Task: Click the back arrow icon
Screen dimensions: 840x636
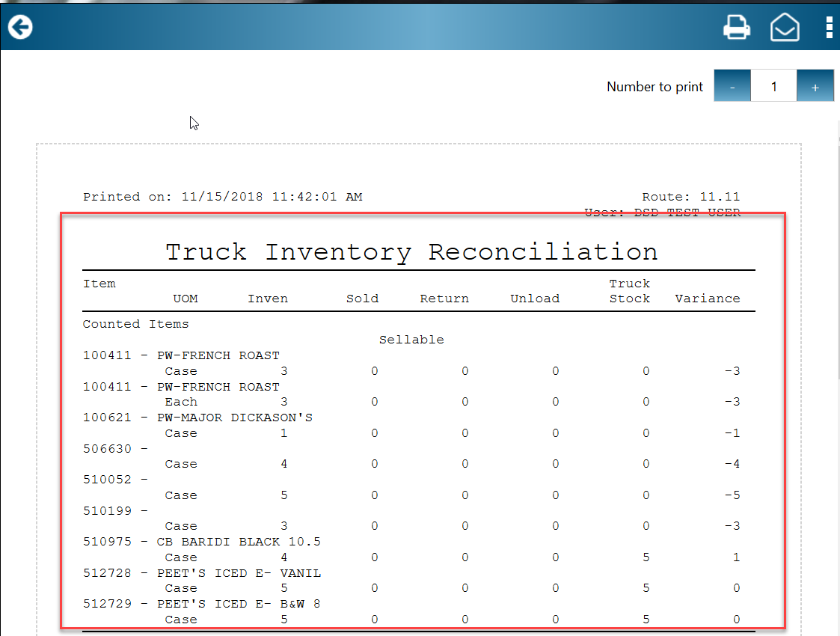Action: coord(20,28)
